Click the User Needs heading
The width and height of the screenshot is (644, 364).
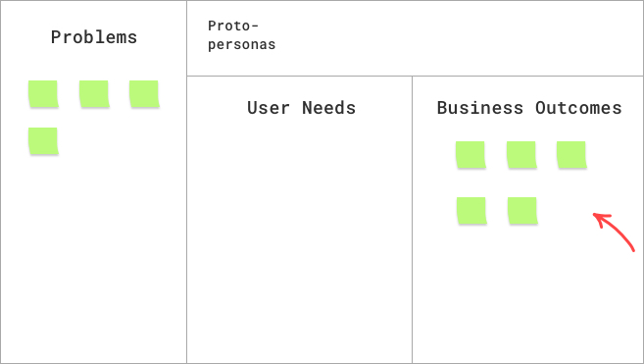coord(301,108)
